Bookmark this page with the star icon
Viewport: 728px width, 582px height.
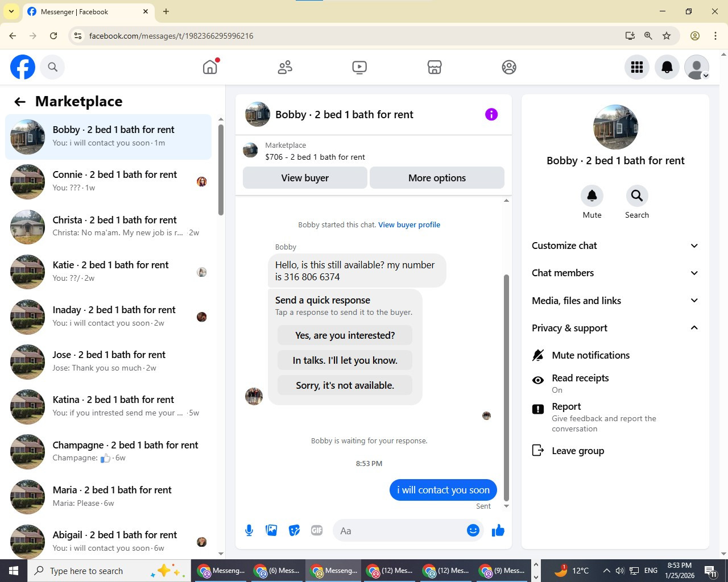[667, 36]
